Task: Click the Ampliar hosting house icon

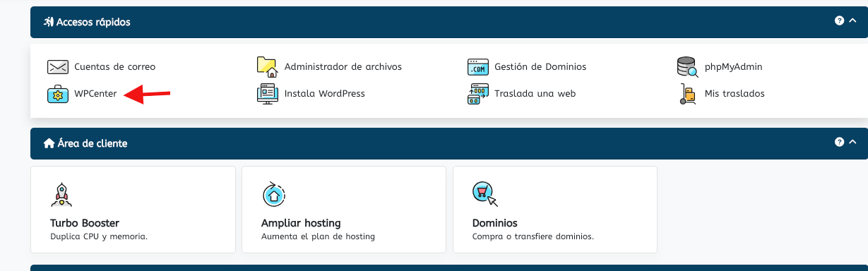Action: click(x=273, y=193)
